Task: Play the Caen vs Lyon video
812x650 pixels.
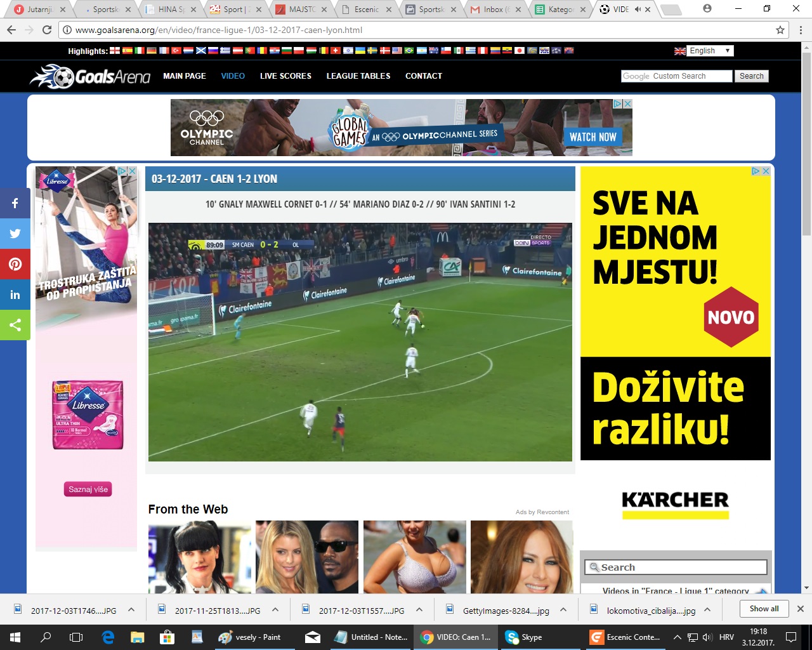Action: pyautogui.click(x=360, y=342)
